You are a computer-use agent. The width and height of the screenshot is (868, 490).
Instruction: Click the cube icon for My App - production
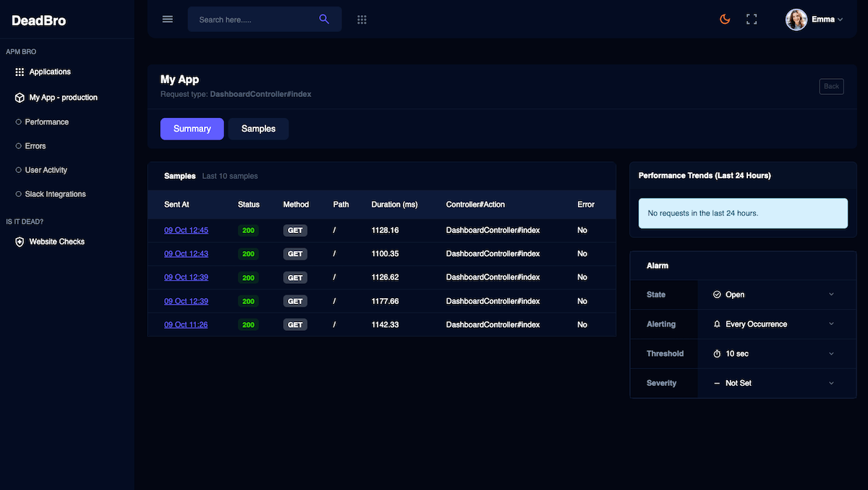pos(20,97)
